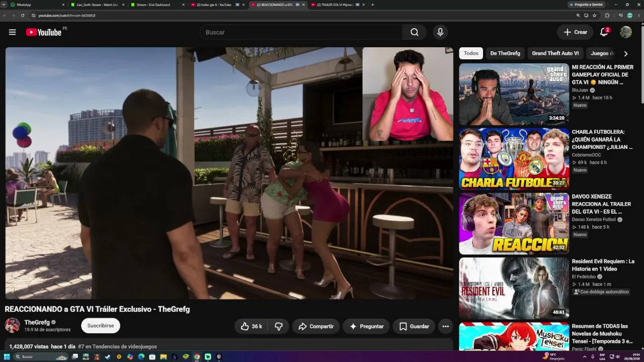Viewport: 644px width, 362px height.
Task: Open TheGrefg channel avatar
Action: (x=12, y=325)
